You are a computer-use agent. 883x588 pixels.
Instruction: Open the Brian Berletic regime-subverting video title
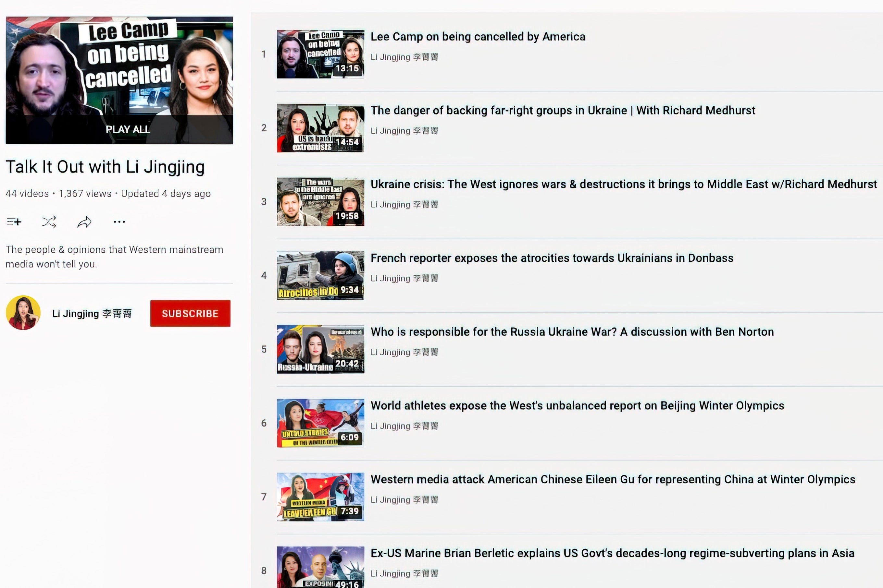(612, 553)
